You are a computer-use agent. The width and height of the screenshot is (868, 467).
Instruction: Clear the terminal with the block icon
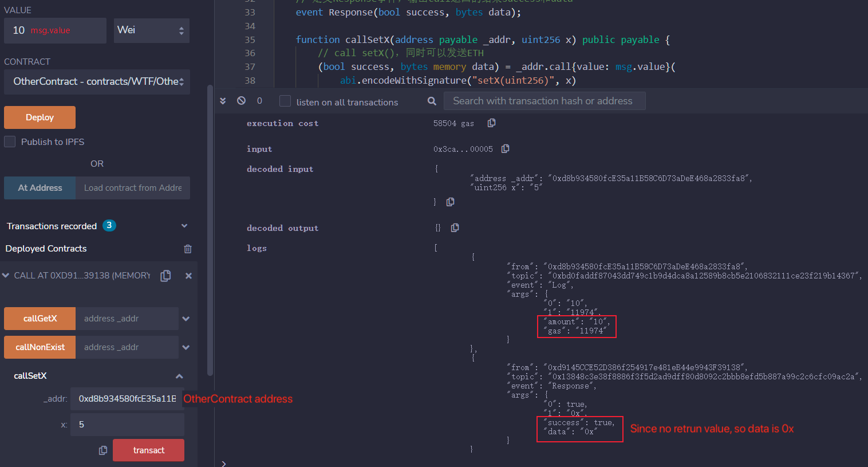click(241, 100)
